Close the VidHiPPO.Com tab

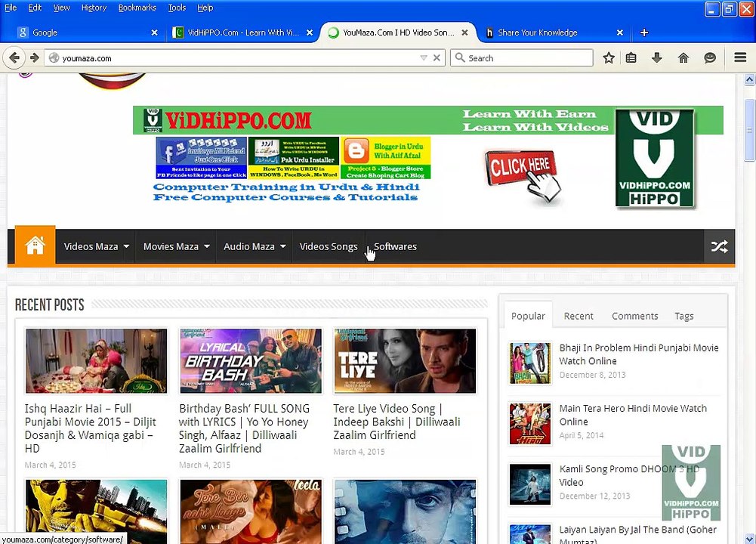310,32
